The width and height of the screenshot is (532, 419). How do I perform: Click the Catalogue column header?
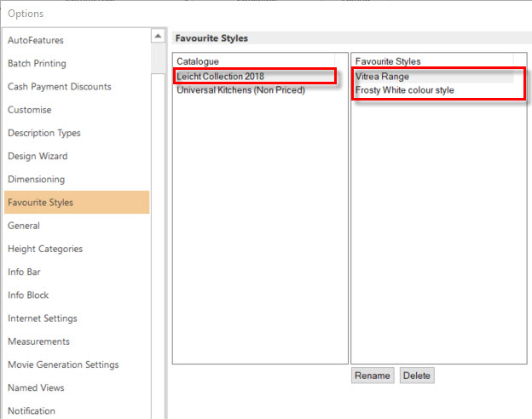click(x=254, y=61)
